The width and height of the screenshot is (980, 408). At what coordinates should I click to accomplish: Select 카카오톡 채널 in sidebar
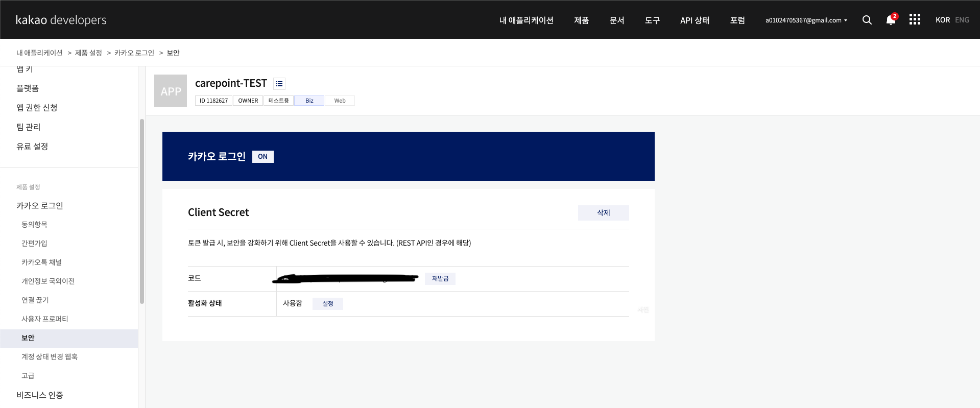click(x=41, y=262)
